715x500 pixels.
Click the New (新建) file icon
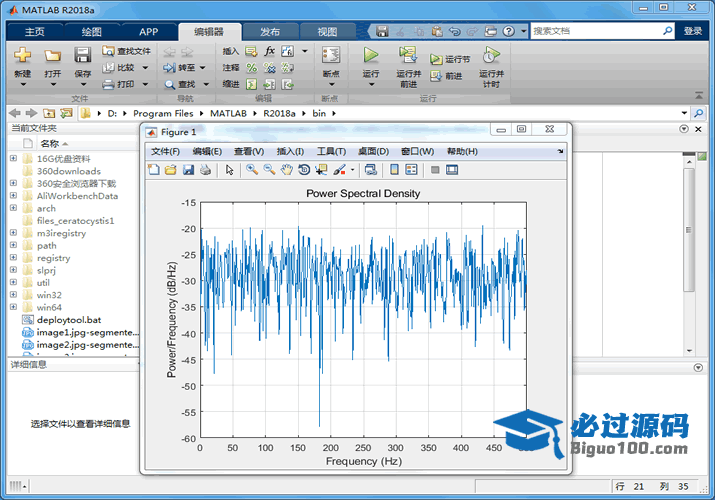[x=22, y=56]
